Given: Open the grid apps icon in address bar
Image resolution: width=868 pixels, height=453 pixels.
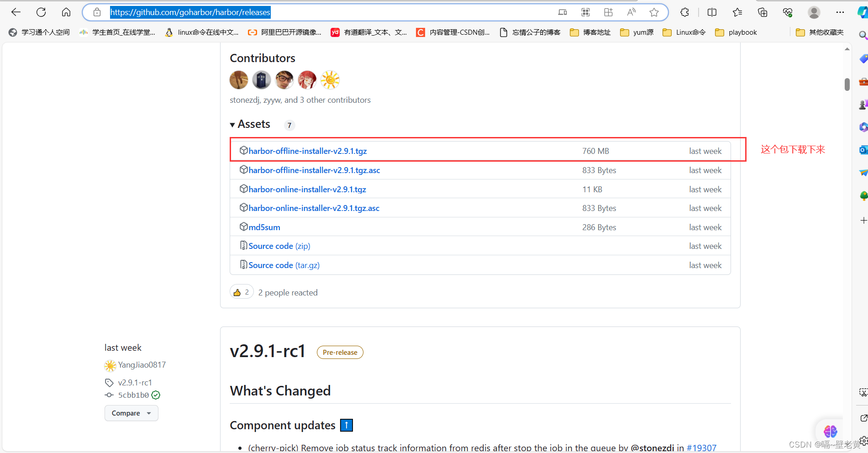Looking at the screenshot, I should coord(608,12).
